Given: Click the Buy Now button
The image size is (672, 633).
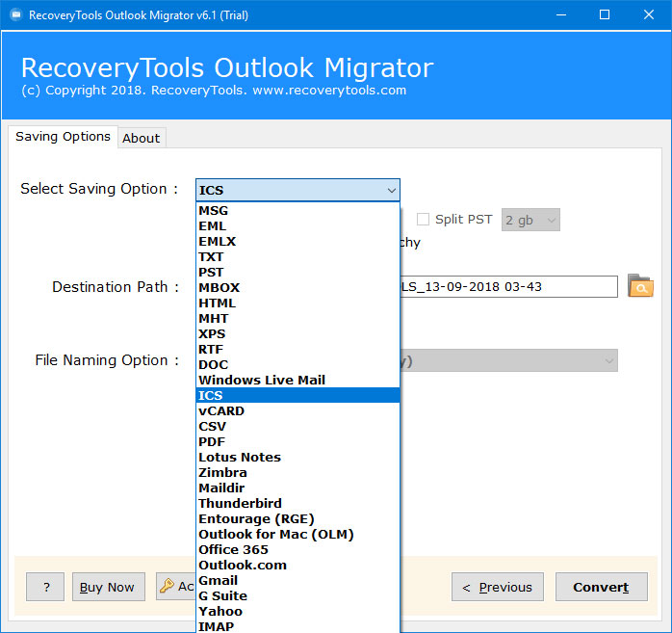Looking at the screenshot, I should (107, 587).
